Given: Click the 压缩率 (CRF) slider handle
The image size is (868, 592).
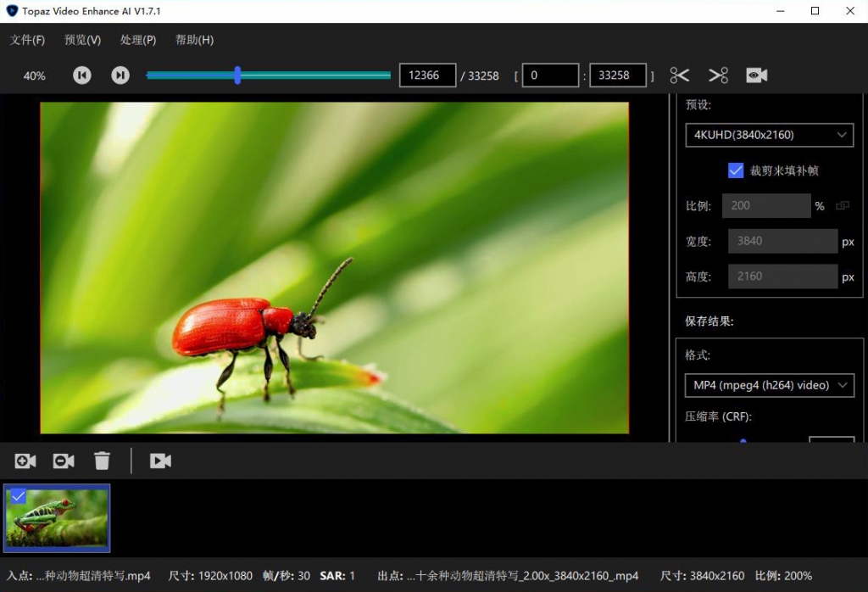Looking at the screenshot, I should 743,441.
